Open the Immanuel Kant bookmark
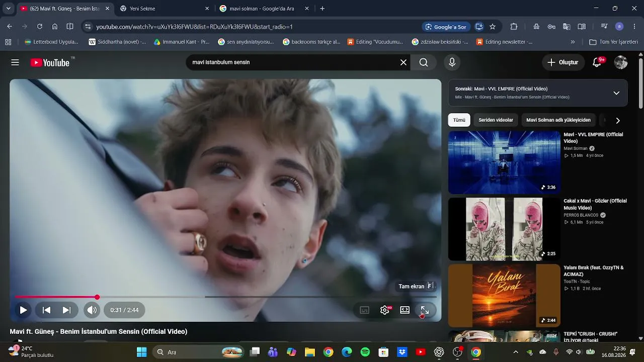Viewport: 644px width, 362px height. tap(182, 42)
